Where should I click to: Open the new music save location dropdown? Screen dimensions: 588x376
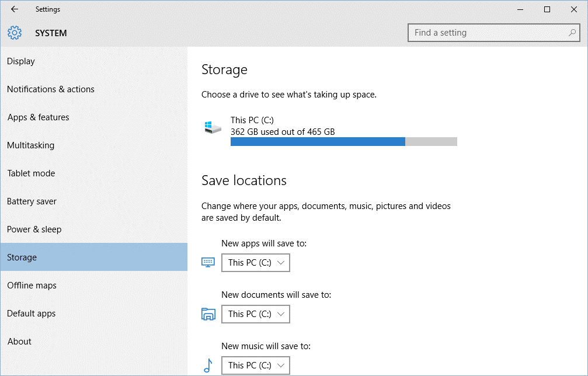[x=256, y=365]
